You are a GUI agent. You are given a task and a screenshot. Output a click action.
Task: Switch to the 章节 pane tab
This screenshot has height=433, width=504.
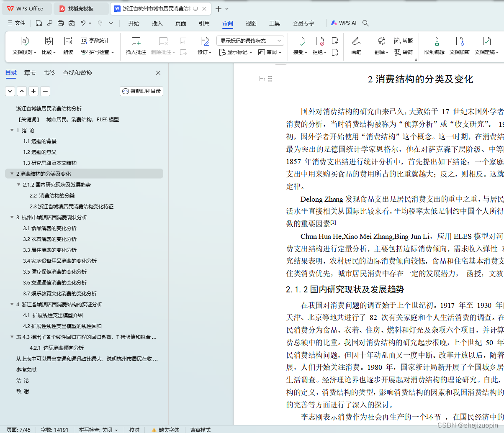[30, 73]
